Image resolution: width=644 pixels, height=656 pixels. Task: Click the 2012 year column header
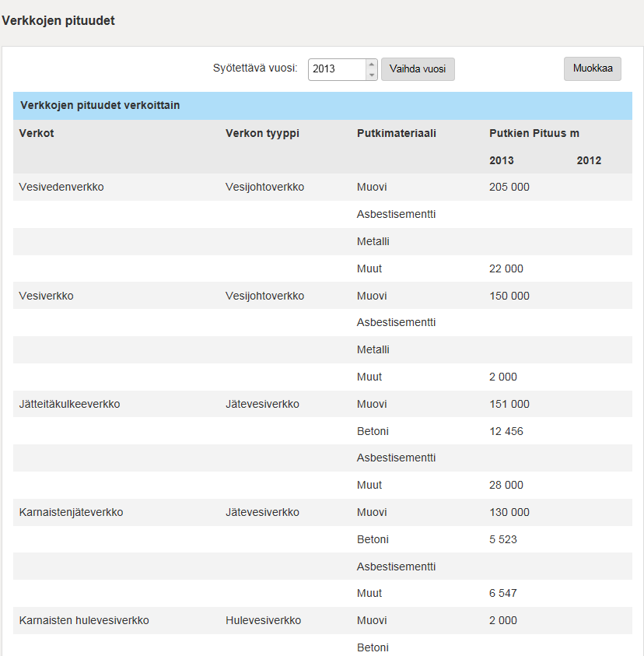(589, 160)
